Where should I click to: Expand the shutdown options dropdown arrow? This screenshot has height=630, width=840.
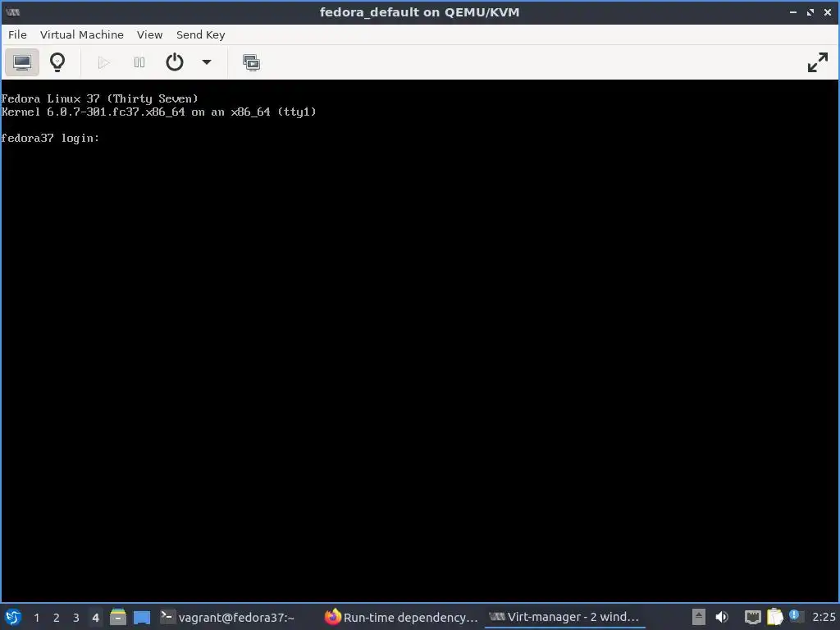pyautogui.click(x=207, y=62)
